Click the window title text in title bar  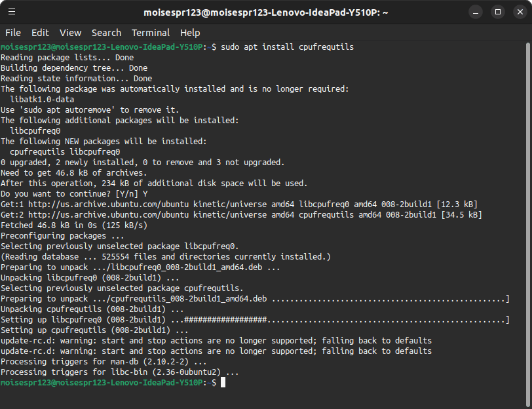(x=266, y=12)
